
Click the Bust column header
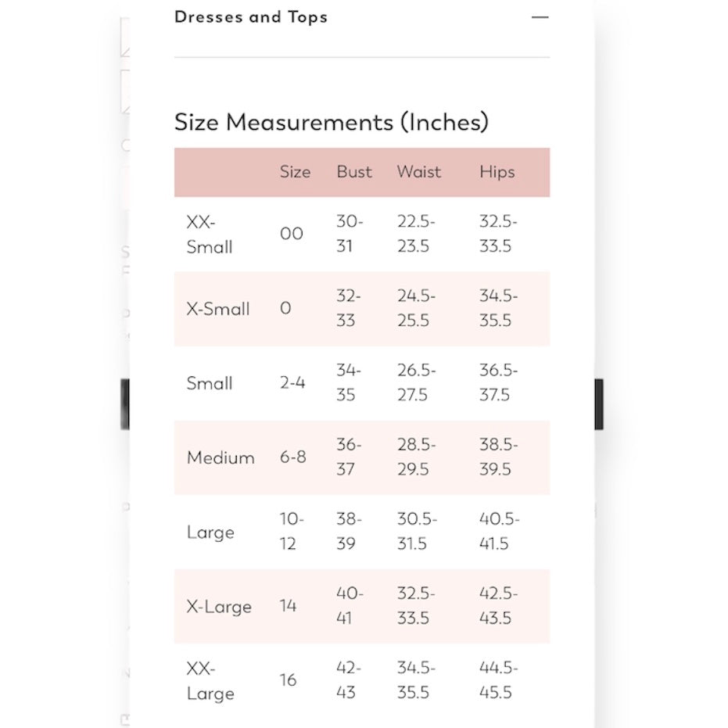(x=354, y=172)
